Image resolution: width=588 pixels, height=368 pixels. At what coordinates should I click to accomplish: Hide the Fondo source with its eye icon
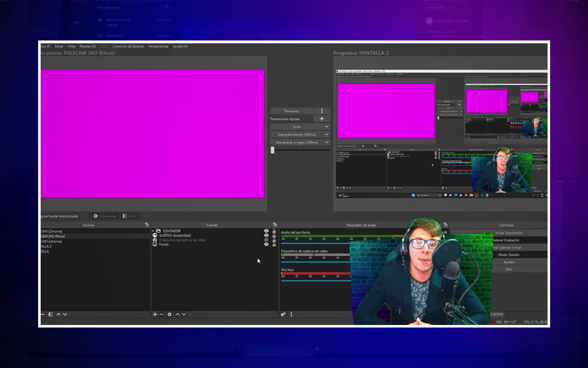(x=266, y=244)
